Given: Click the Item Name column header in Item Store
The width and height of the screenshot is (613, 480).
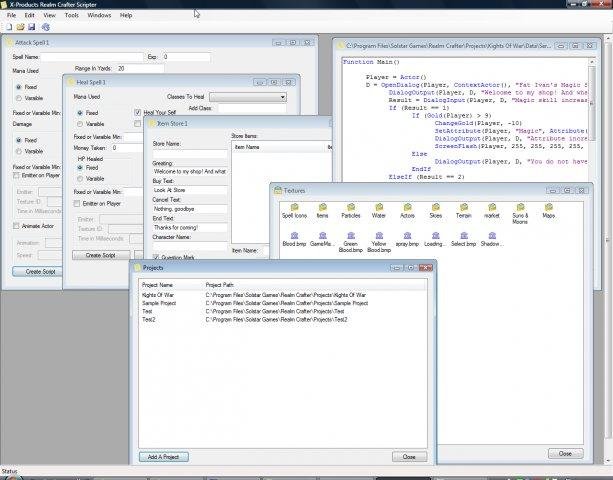Looking at the screenshot, I should pos(279,147).
